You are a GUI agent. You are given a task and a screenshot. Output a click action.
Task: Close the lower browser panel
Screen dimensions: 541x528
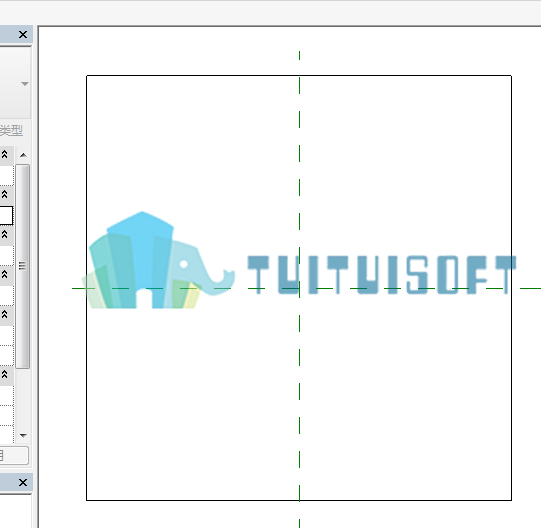(23, 482)
